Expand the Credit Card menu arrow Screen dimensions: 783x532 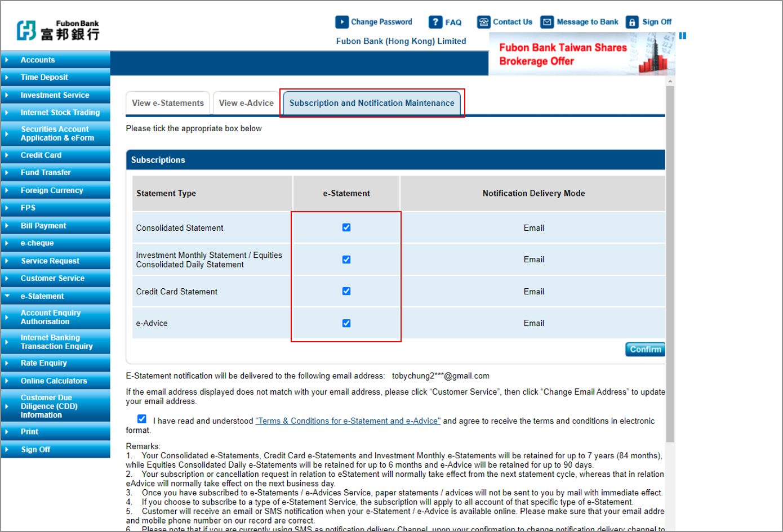click(x=7, y=155)
